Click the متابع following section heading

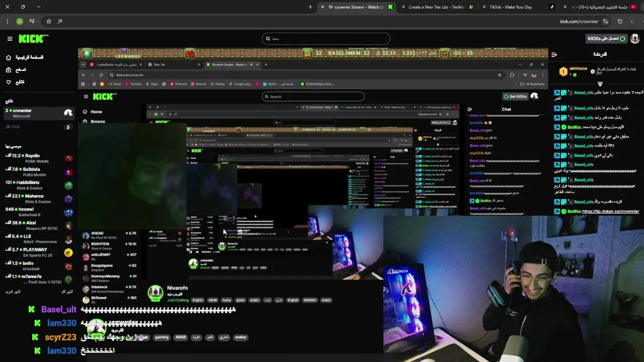click(9, 101)
